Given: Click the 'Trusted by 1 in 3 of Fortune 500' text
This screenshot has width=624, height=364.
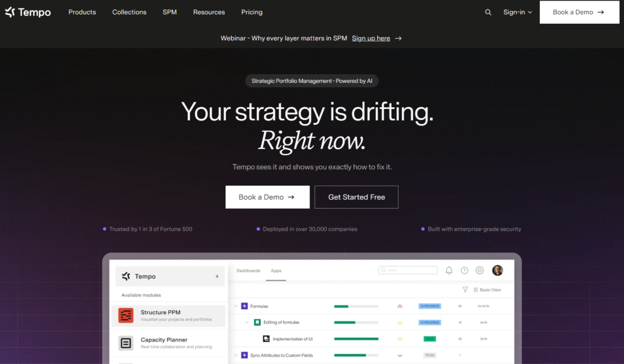Looking at the screenshot, I should [151, 229].
